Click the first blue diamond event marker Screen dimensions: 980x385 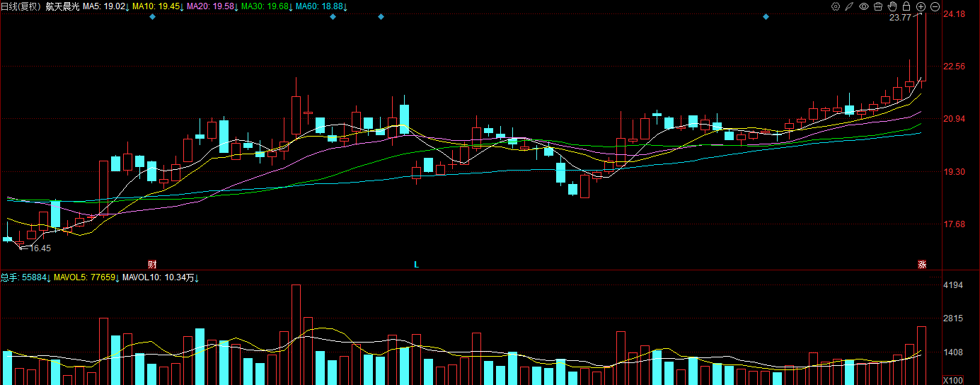point(152,16)
